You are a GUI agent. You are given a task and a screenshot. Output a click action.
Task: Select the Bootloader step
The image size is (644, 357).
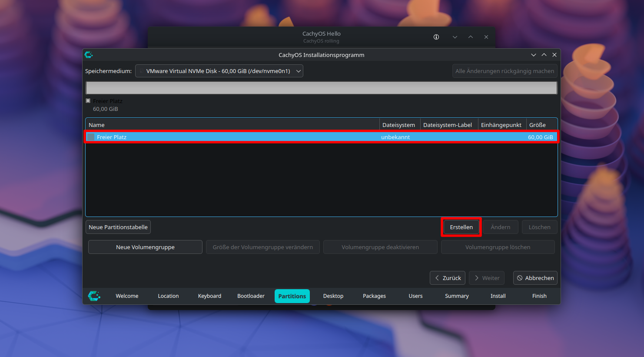click(251, 296)
